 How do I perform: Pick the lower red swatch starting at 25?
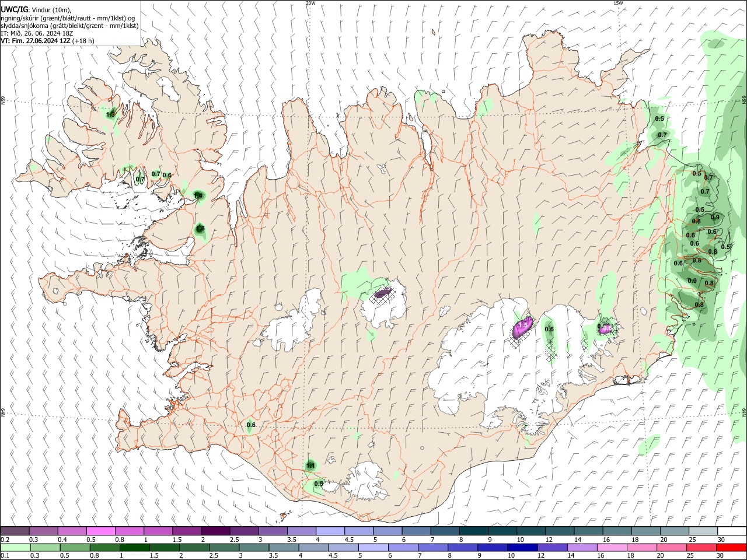[701, 547]
